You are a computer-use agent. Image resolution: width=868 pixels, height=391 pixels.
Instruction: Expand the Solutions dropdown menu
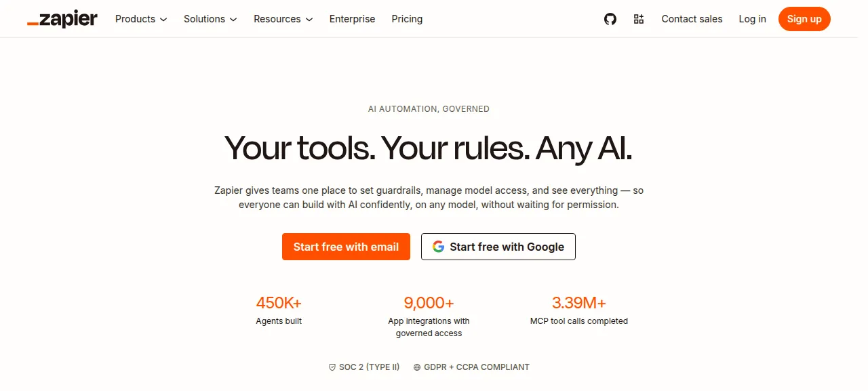210,19
